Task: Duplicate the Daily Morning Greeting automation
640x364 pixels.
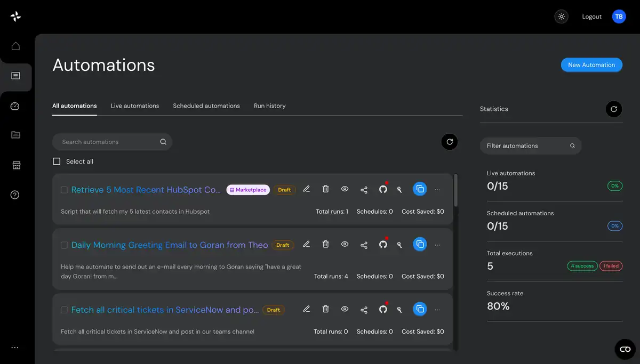Action: coord(420,245)
